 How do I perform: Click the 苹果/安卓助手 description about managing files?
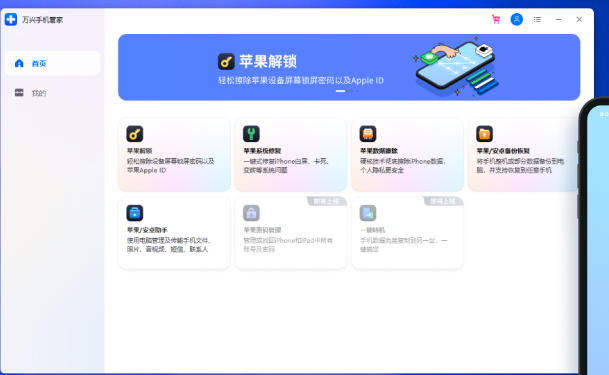tap(169, 245)
